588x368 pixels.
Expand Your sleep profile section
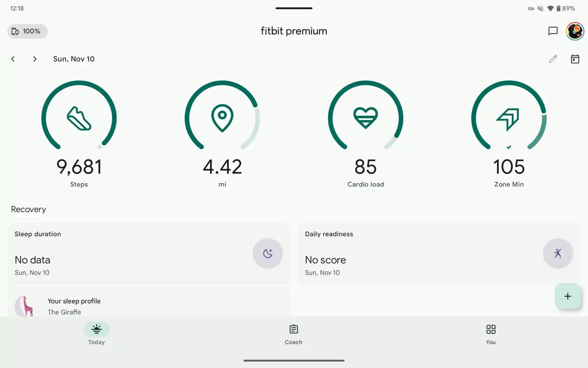point(148,306)
